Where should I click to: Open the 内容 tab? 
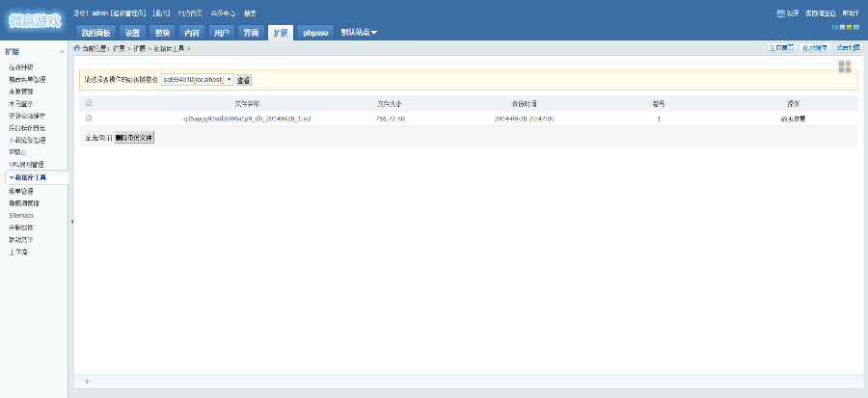(192, 32)
